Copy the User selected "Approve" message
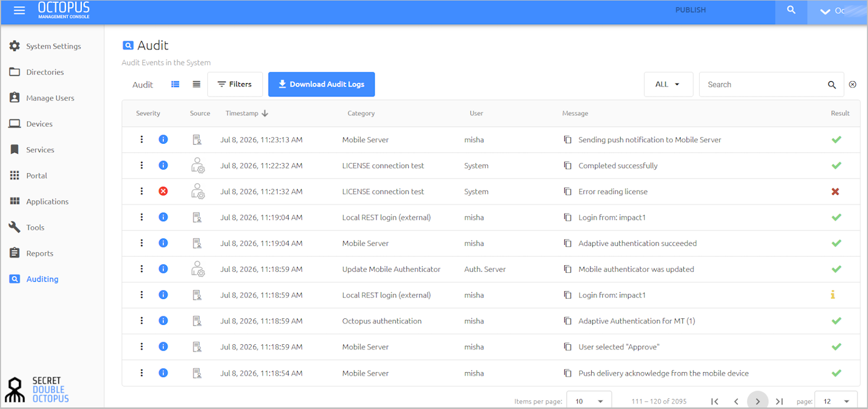Image resolution: width=868 pixels, height=409 pixels. click(568, 347)
